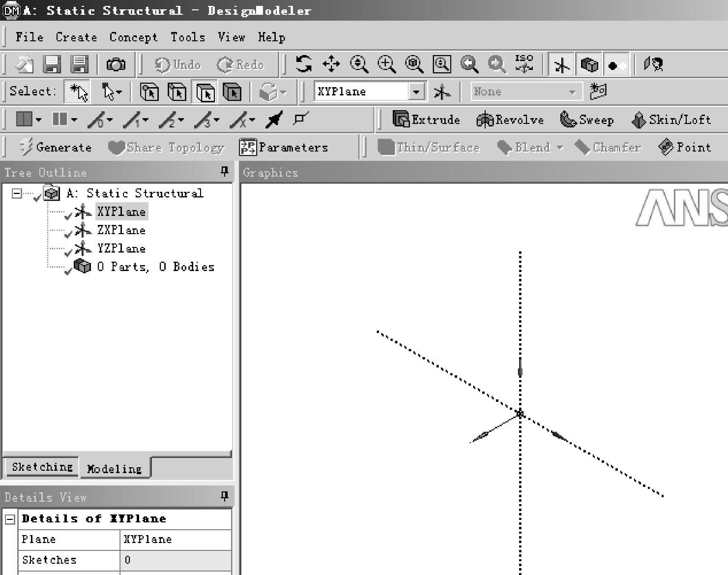
Task: Collapse the A: Static Structural tree node
Action: (17, 193)
